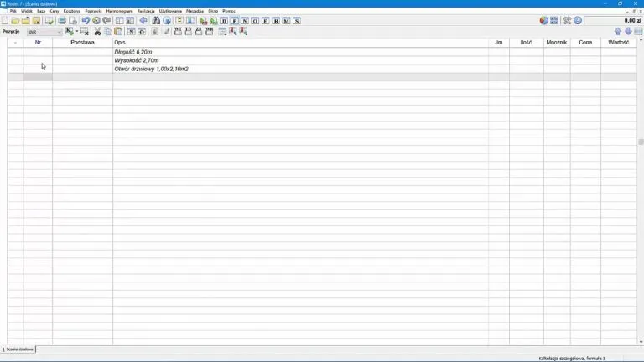The image size is (644, 362).
Task: Click the scissors cut icon
Action: [97, 31]
